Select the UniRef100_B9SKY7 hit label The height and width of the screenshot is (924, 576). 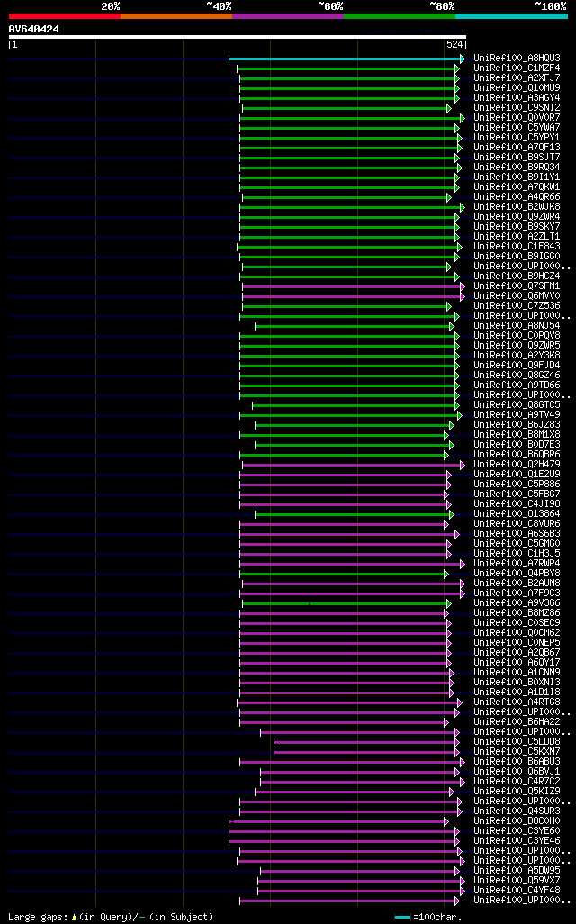tap(517, 226)
